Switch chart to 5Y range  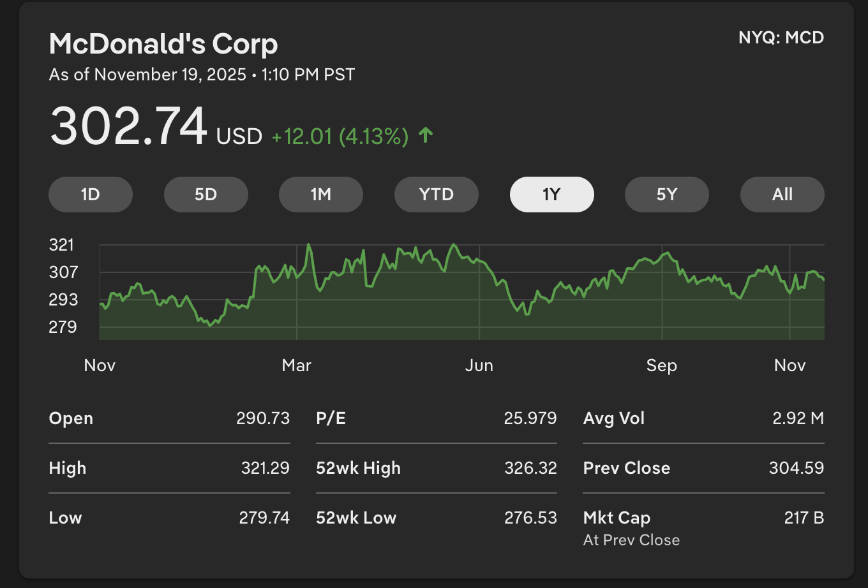pyautogui.click(x=667, y=195)
